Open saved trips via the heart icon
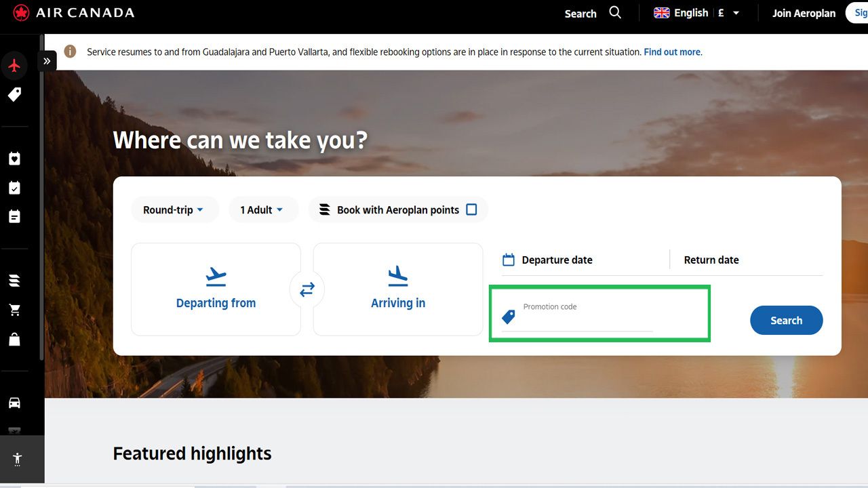Image resolution: width=868 pixels, height=488 pixels. click(15, 158)
